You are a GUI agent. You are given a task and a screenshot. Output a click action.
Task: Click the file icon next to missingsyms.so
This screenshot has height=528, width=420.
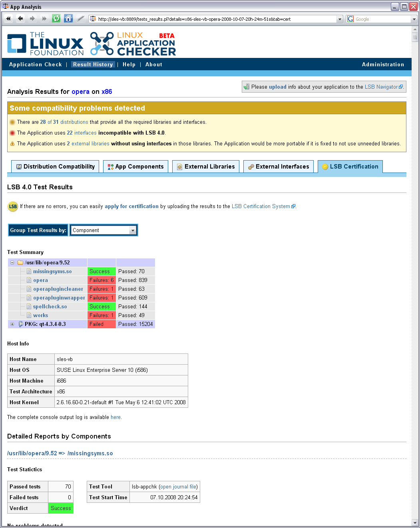pos(29,271)
